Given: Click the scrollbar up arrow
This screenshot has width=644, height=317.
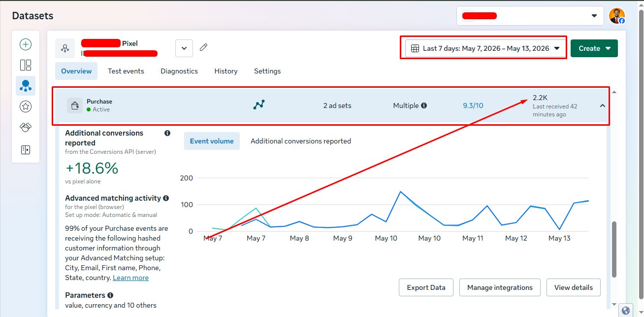Looking at the screenshot, I should click(614, 93).
